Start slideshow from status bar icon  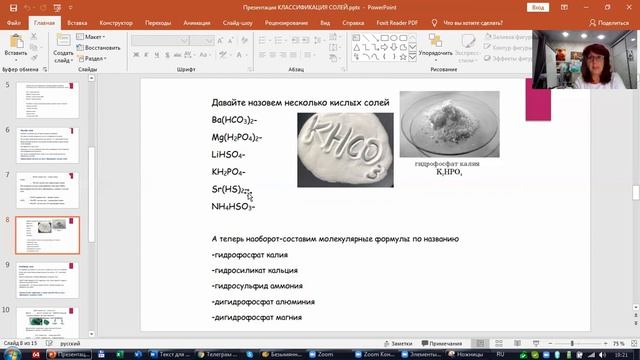coord(536,344)
